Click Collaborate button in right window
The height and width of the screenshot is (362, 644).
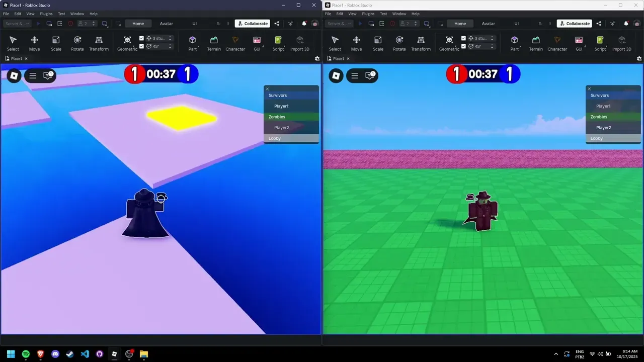[x=575, y=24]
